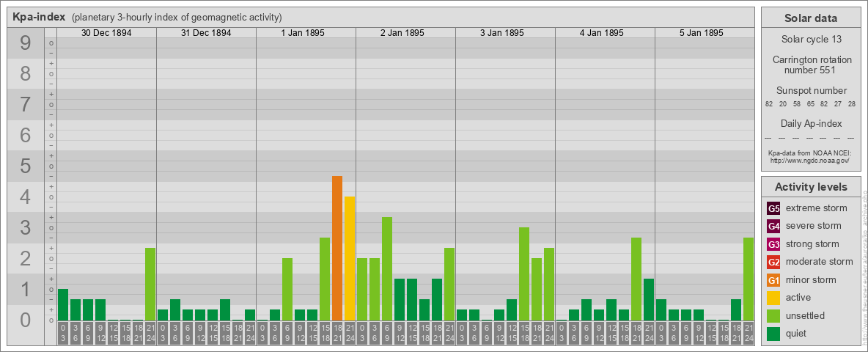
Task: Click the yellow active level swatch
Action: 773,298
